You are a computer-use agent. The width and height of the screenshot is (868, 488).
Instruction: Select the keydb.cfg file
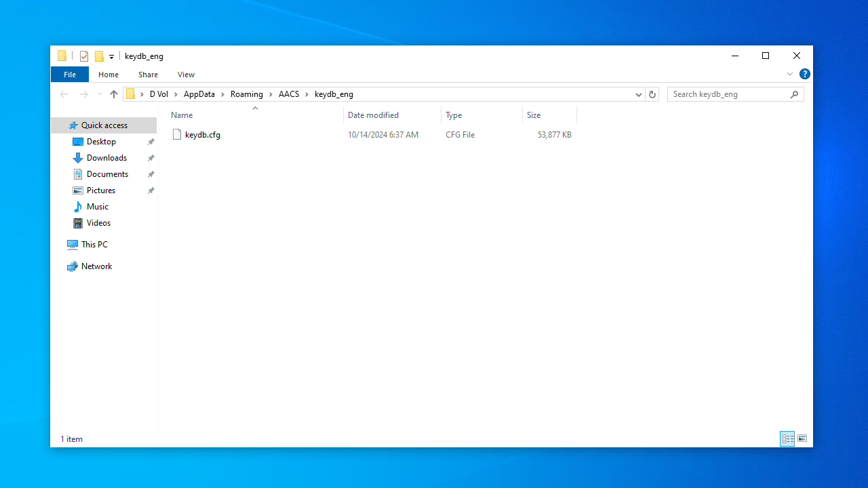pyautogui.click(x=202, y=135)
